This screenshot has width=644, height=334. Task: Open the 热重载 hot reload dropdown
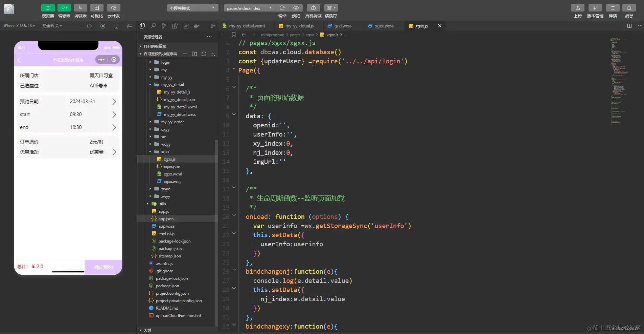pyautogui.click(x=52, y=26)
